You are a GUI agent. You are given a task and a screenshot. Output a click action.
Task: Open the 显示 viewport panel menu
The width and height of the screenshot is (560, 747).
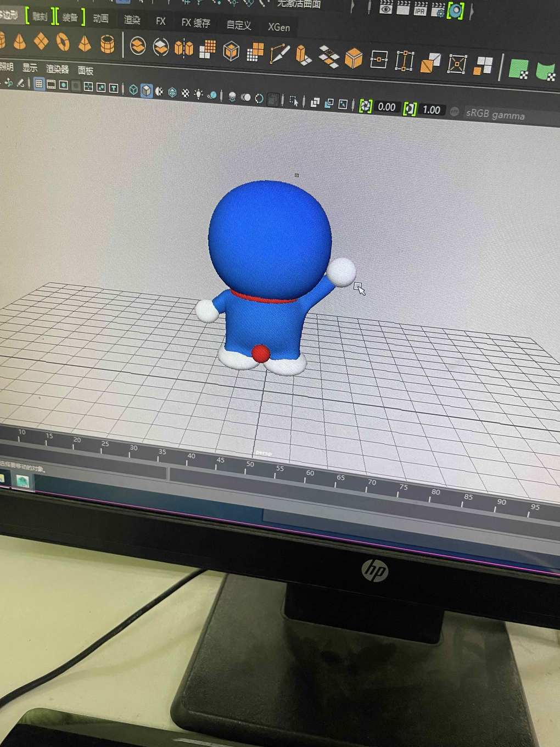[30, 68]
